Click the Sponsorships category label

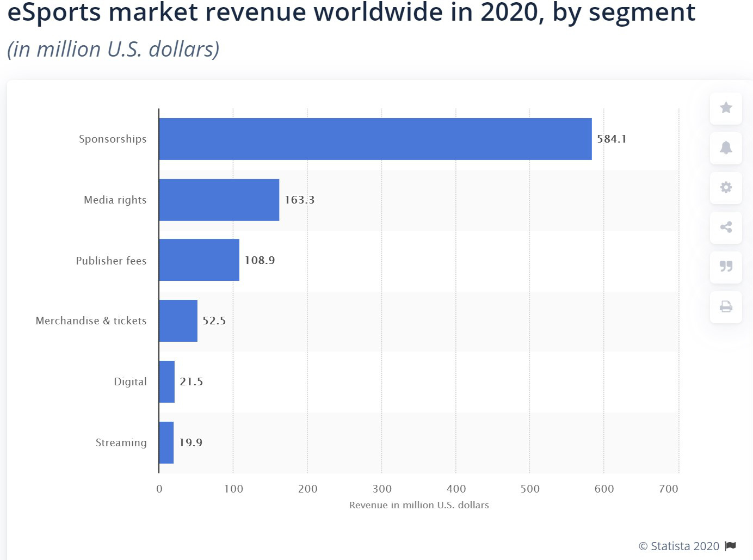pyautogui.click(x=113, y=139)
